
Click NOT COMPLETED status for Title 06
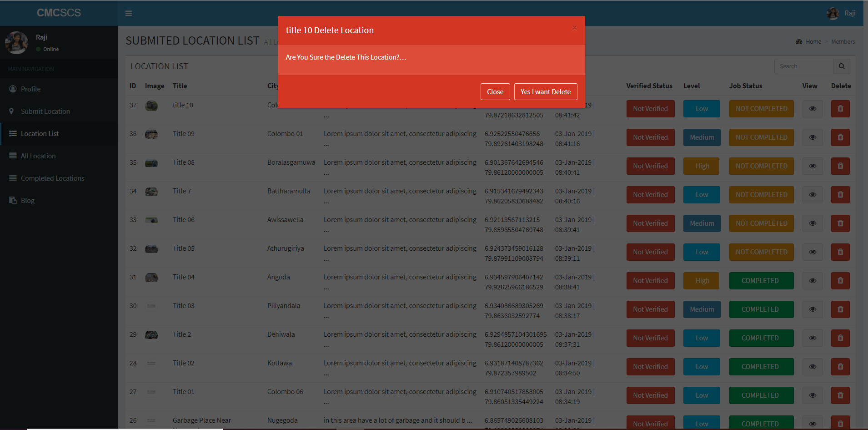[762, 223]
